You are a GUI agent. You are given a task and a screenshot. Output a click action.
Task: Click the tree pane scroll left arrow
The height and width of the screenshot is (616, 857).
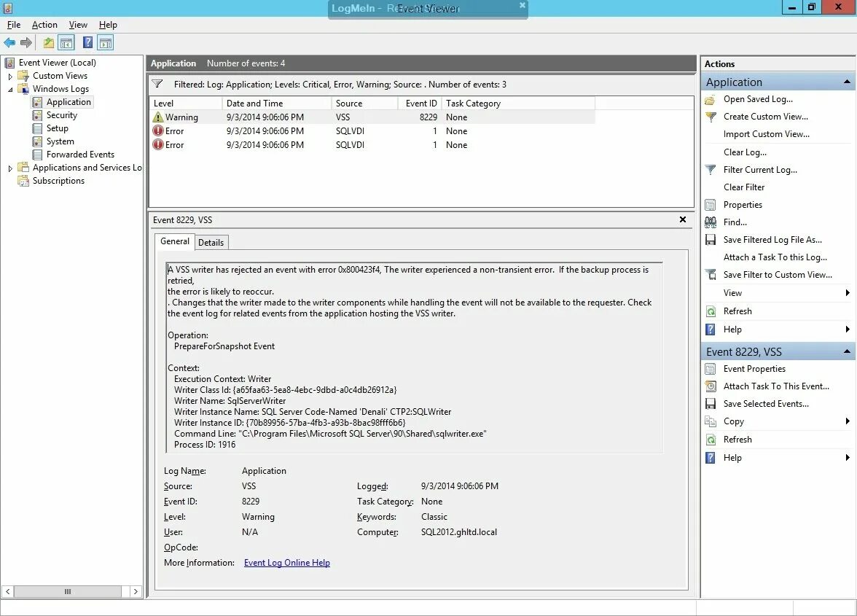[7, 591]
